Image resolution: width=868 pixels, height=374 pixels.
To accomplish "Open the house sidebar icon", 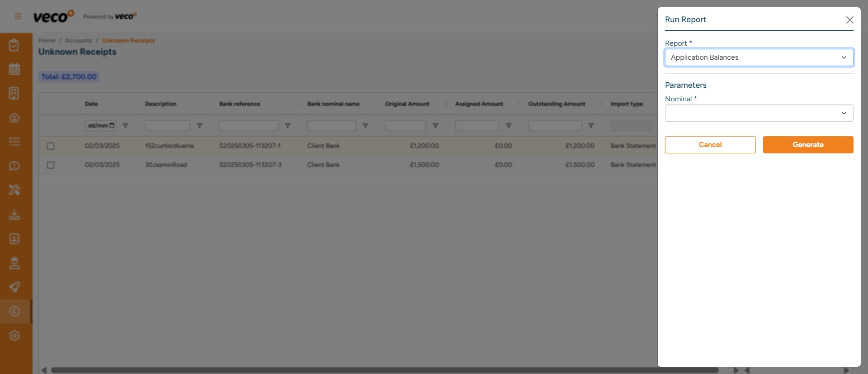I will [14, 118].
